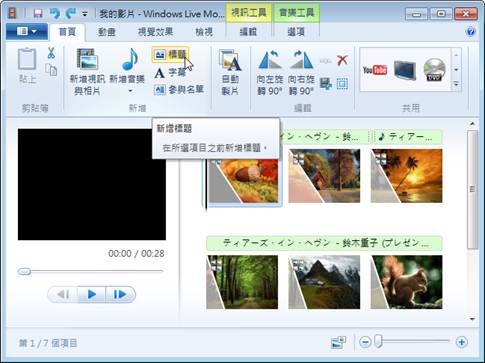Switch to the 動畫 tab

[x=107, y=32]
